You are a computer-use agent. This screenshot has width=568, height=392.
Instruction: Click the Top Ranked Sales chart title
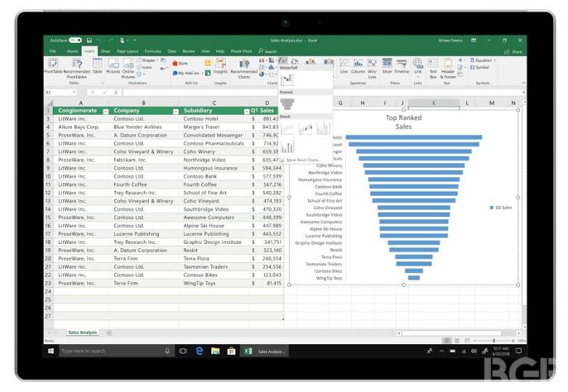[404, 123]
